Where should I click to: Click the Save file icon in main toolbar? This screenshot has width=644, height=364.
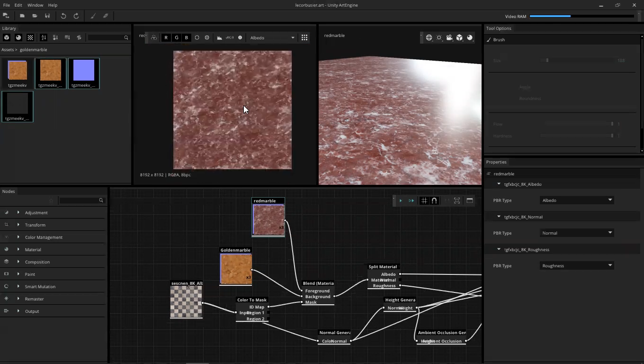tap(47, 16)
